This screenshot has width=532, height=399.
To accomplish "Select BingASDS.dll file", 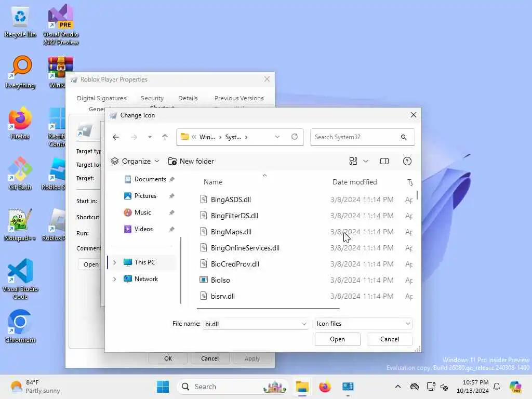I will (231, 199).
